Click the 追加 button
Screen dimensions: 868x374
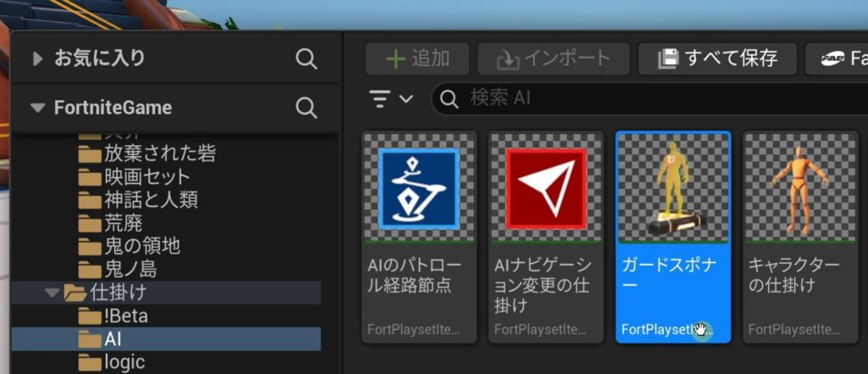[417, 59]
